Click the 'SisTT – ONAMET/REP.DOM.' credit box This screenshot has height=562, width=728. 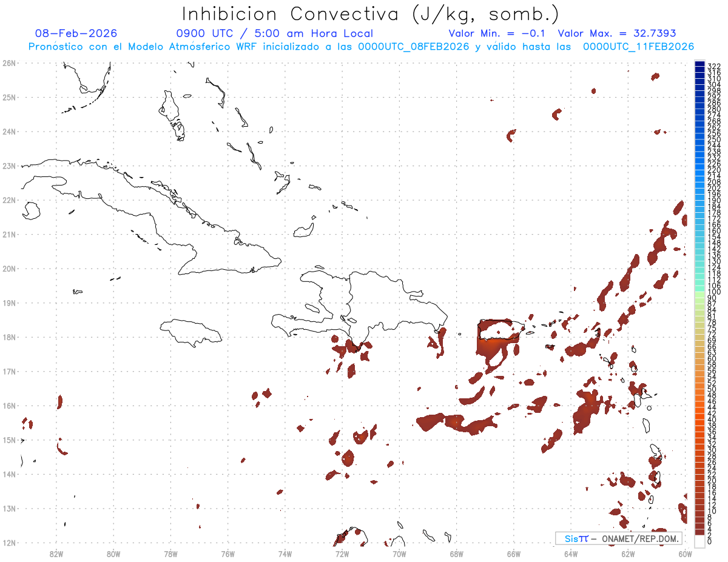[x=618, y=538]
